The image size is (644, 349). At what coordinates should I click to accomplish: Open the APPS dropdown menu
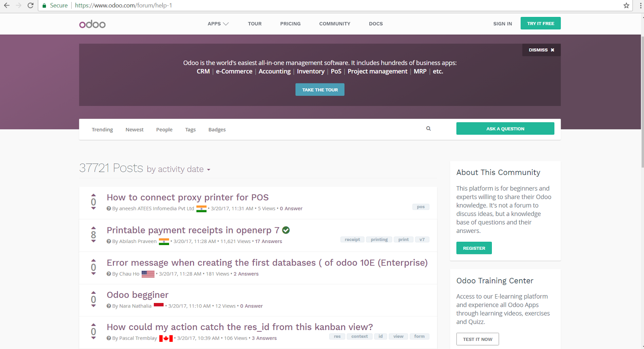tap(218, 24)
